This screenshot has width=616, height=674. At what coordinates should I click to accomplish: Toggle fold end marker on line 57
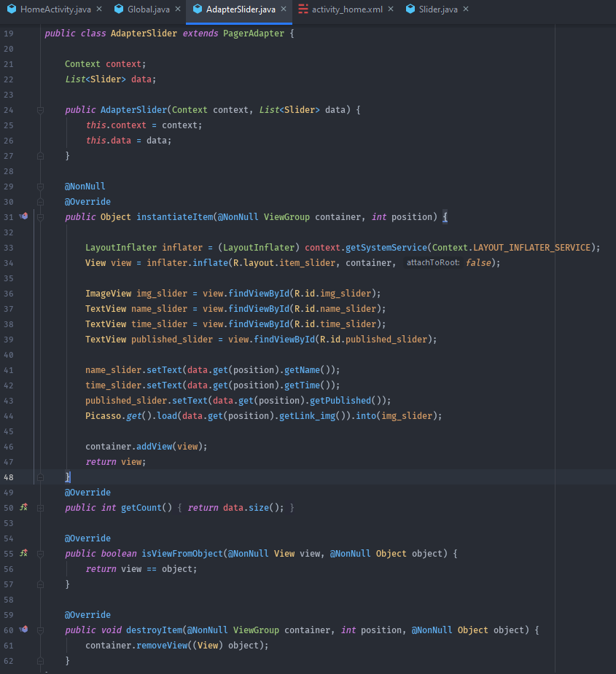(40, 584)
